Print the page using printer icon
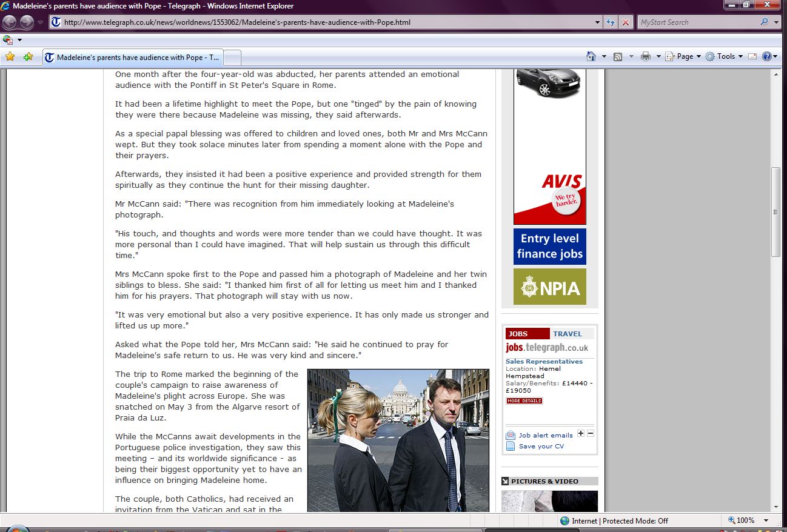The width and height of the screenshot is (787, 532). [646, 56]
